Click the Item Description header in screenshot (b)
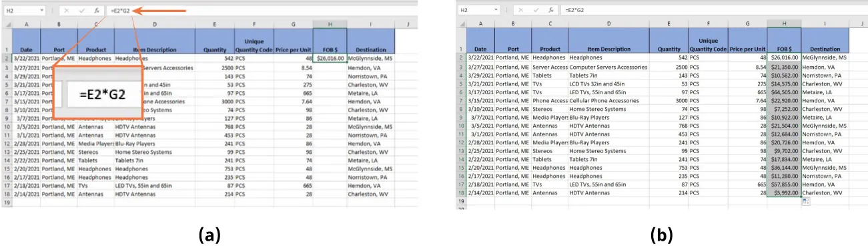 coord(608,40)
